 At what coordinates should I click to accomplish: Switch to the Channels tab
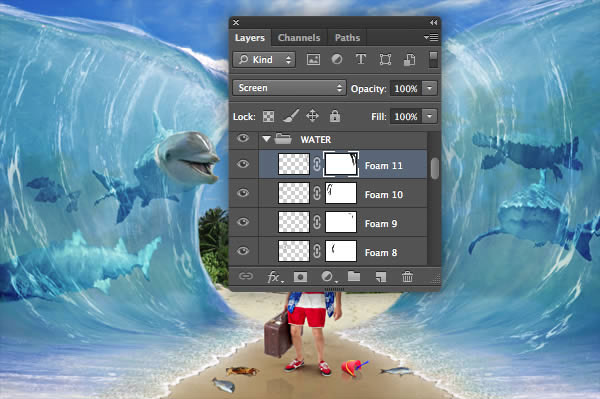click(299, 38)
